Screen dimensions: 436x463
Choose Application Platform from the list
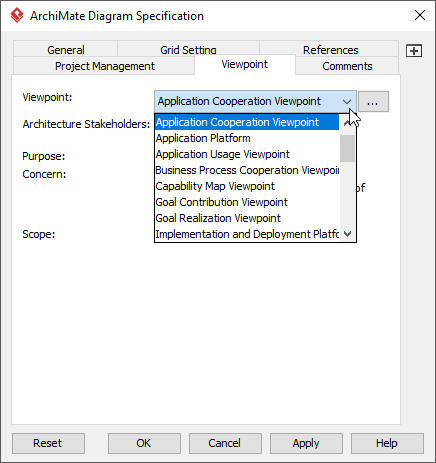[247, 138]
